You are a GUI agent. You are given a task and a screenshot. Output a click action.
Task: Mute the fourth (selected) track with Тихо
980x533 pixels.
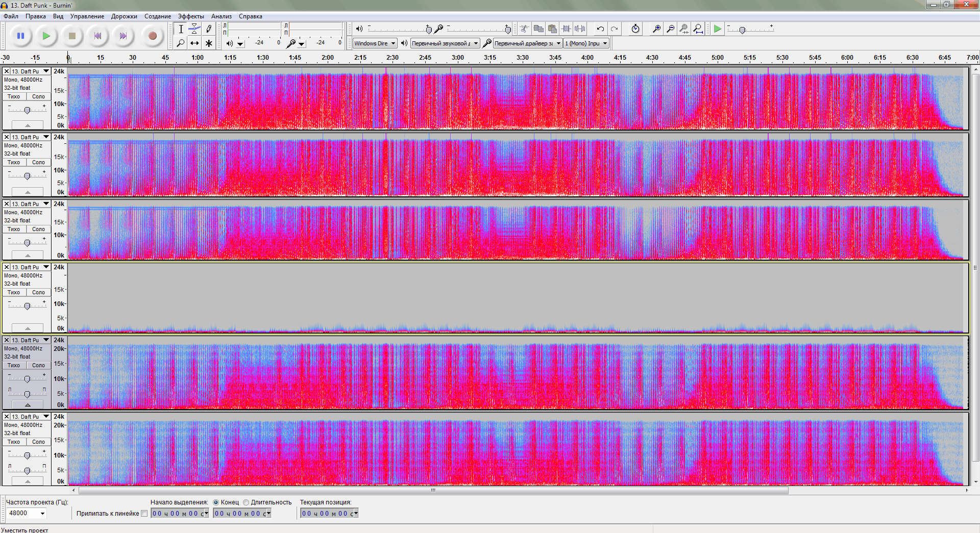(x=14, y=292)
